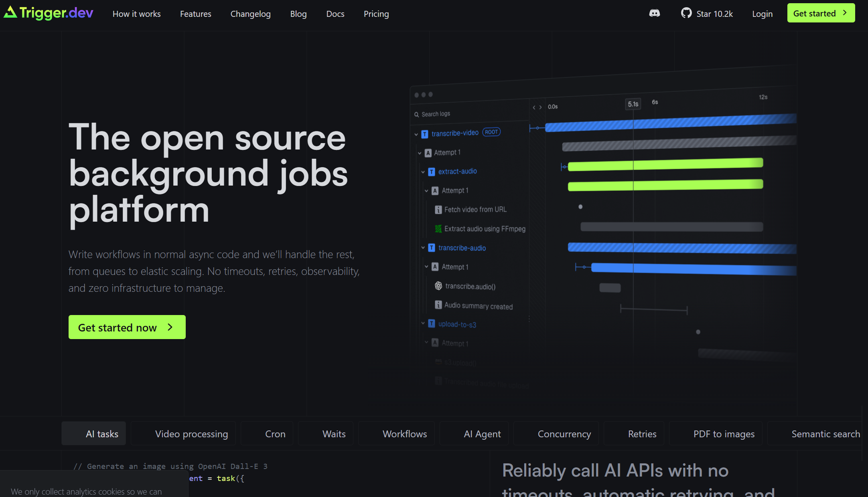Switch to the Retries tab
The width and height of the screenshot is (868, 497).
pos(634,434)
